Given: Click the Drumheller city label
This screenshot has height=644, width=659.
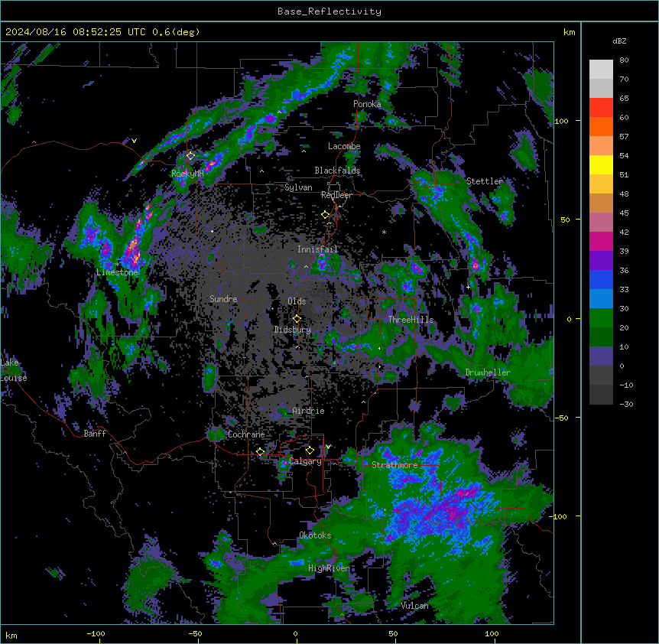Looking at the screenshot, I should 488,372.
